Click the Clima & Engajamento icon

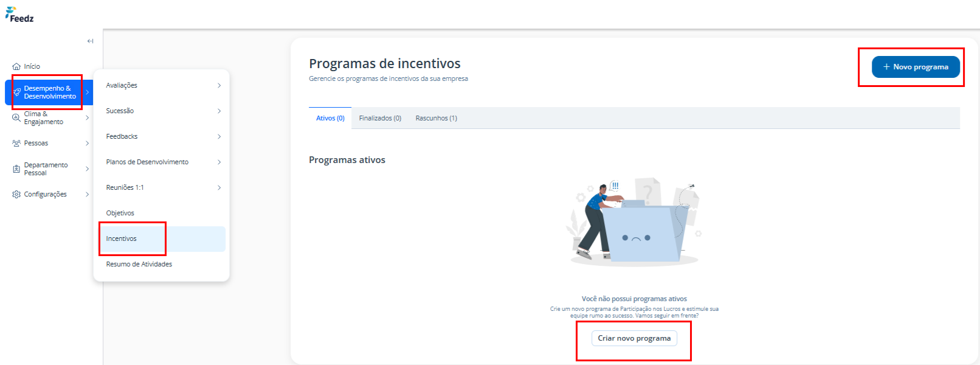16,118
